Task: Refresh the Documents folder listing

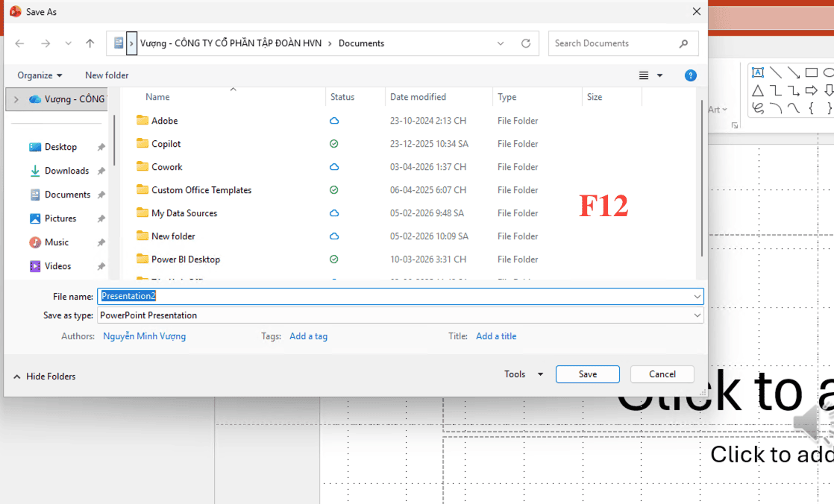Action: (525, 43)
